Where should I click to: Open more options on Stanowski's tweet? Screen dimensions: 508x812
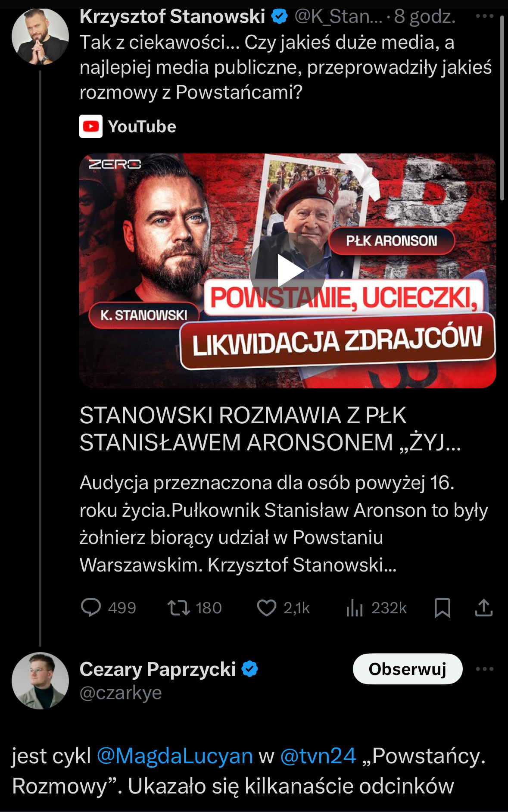pos(485,16)
